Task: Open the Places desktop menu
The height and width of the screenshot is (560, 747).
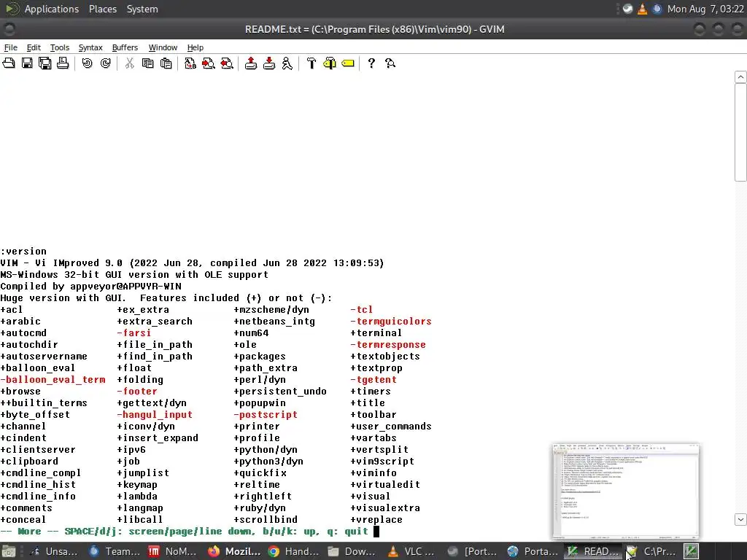Action: tap(103, 9)
